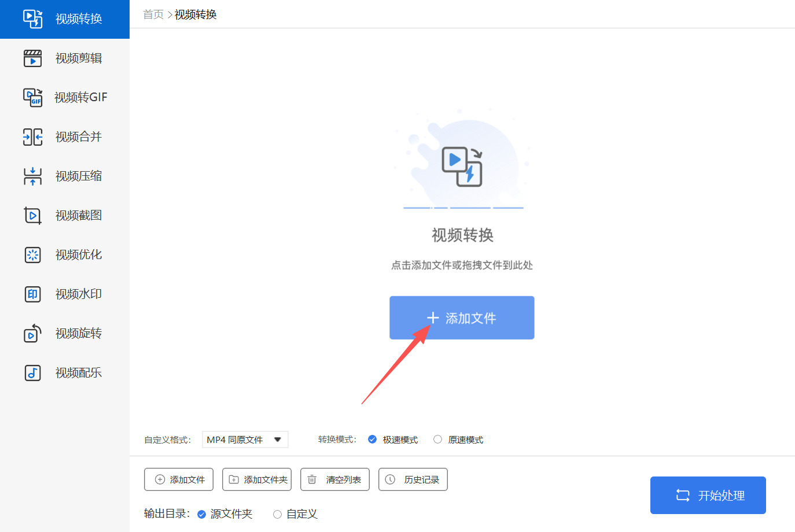
Task: Open the 视频水印 watermark icon
Action: (32, 294)
